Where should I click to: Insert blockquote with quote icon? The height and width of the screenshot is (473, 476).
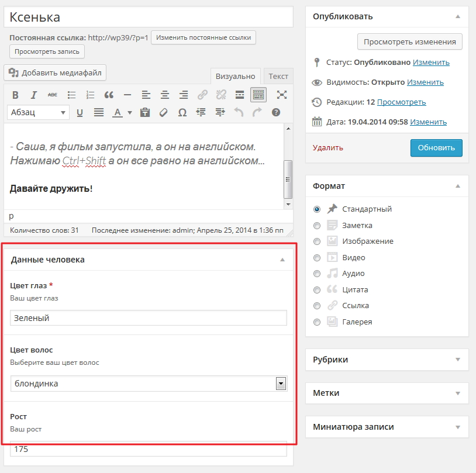[x=109, y=95]
